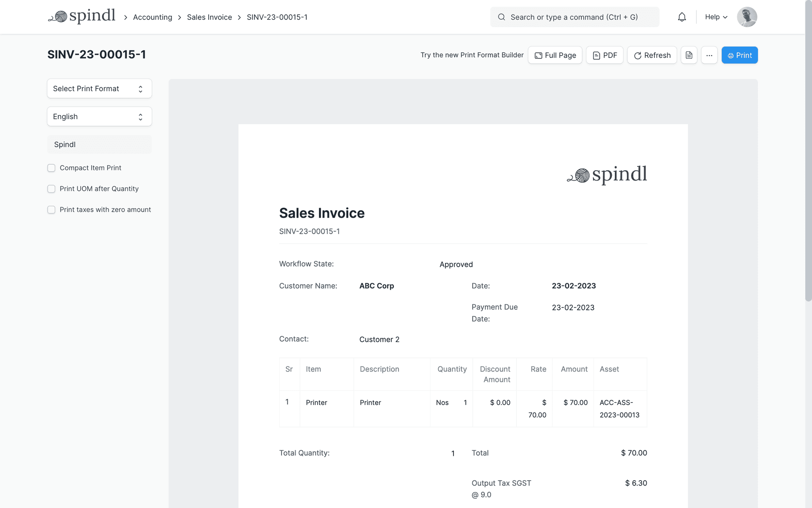
Task: Click the search command bar
Action: [x=574, y=17]
